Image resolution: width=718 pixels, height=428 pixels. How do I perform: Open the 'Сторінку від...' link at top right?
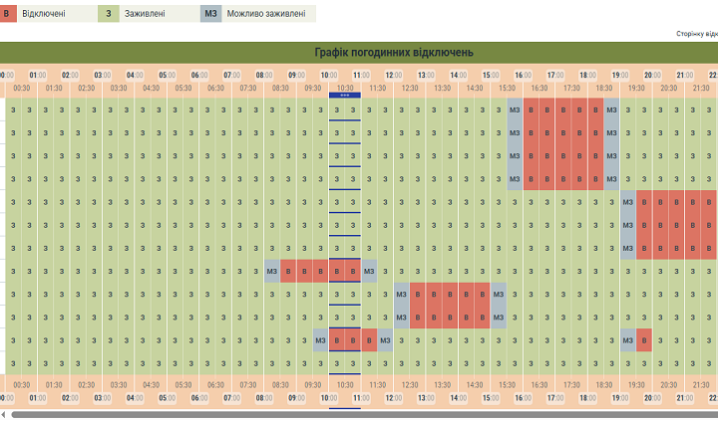coord(697,34)
